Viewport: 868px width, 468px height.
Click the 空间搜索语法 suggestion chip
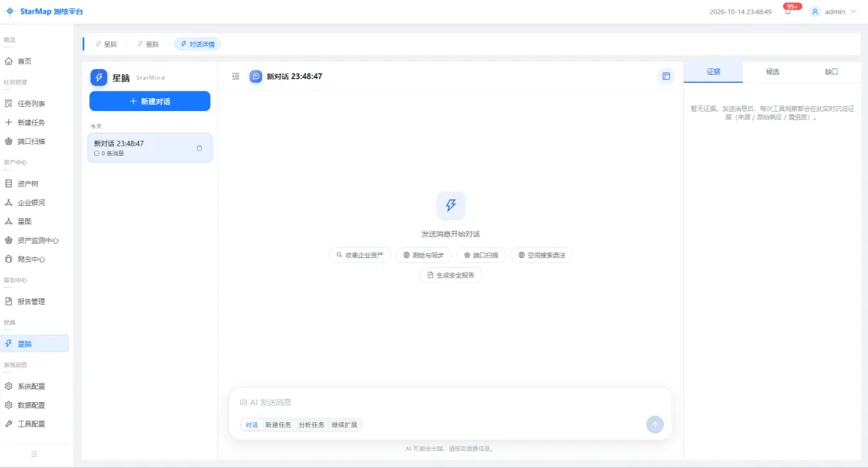542,256
